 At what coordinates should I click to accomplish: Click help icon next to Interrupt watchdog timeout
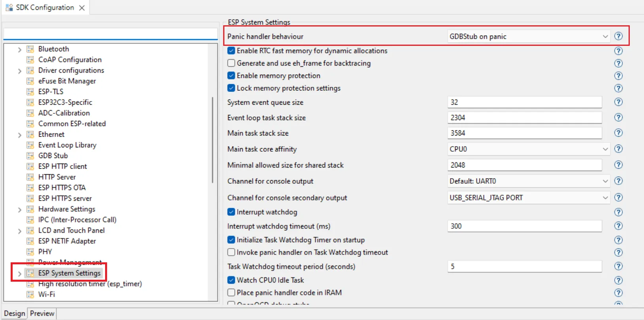coord(618,226)
